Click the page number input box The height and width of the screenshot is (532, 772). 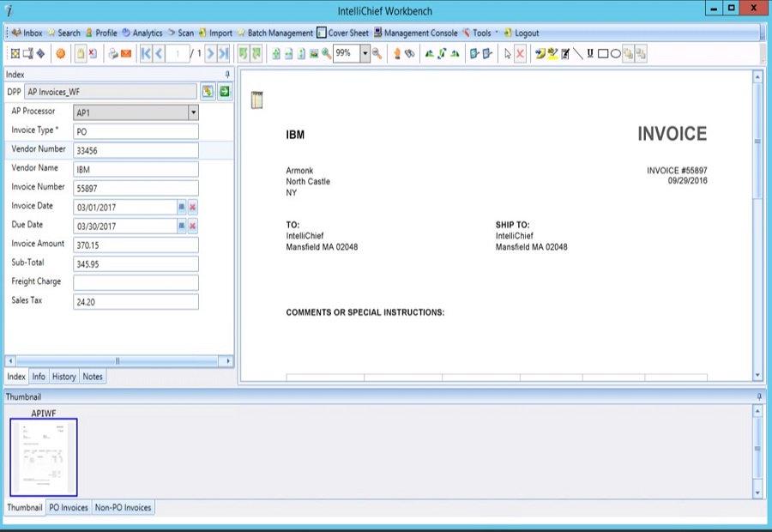tap(178, 54)
